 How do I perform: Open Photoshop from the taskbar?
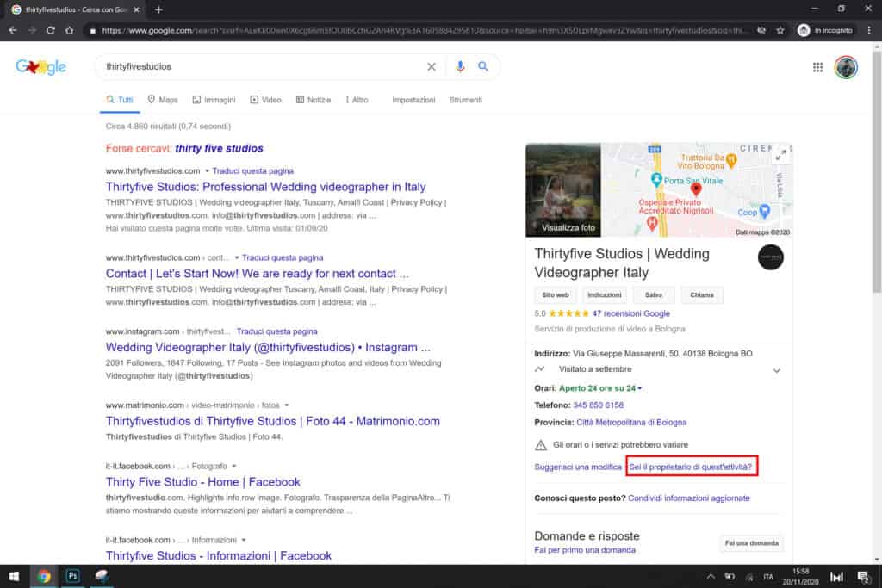[72, 576]
